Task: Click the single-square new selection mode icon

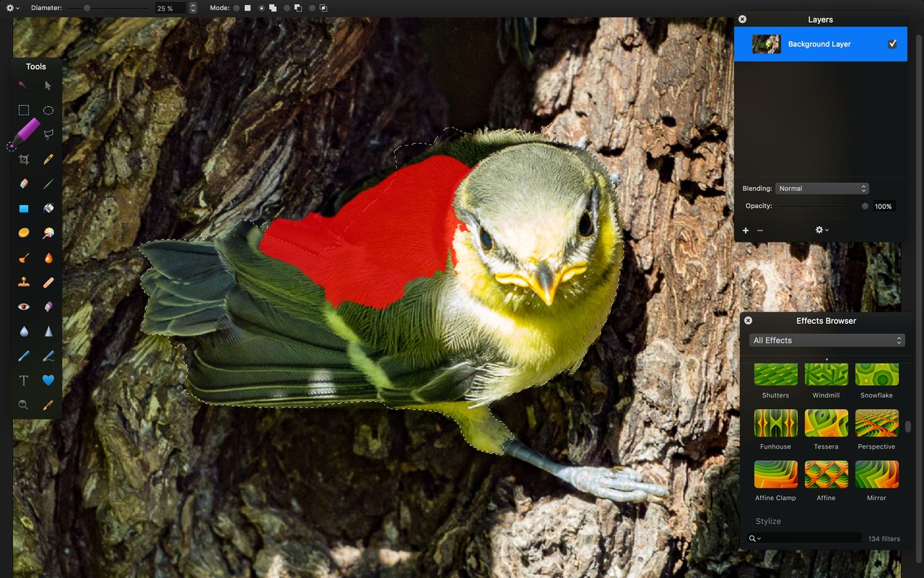Action: [x=248, y=8]
